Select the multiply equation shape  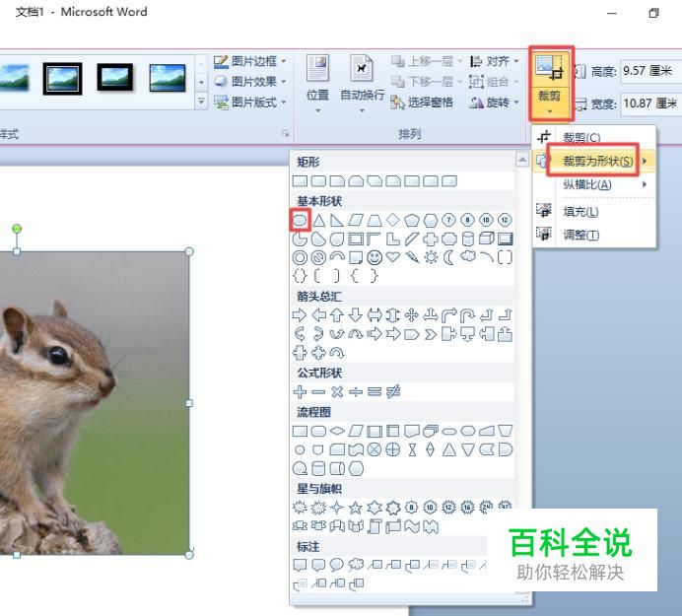337,392
